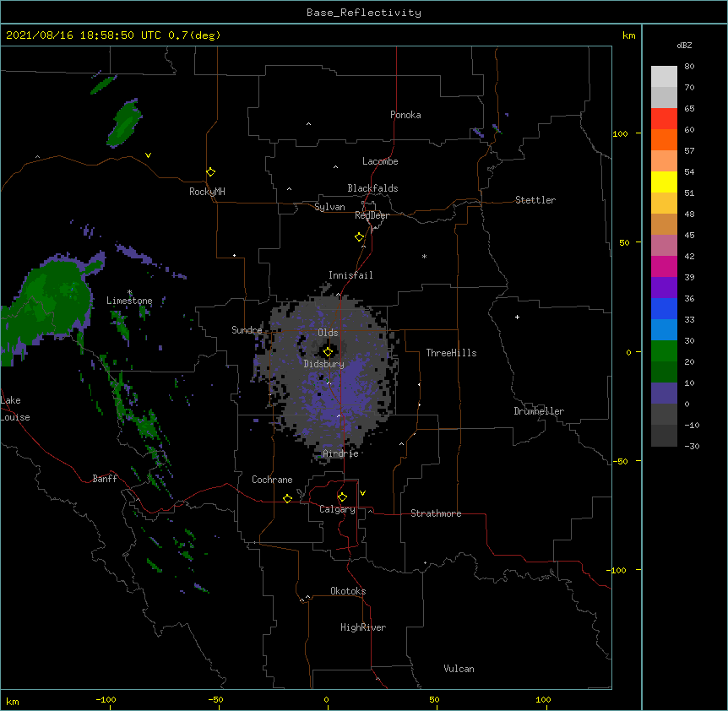Select the radar site diamond between Olds and Didsbury
The image size is (728, 711).
(x=328, y=352)
